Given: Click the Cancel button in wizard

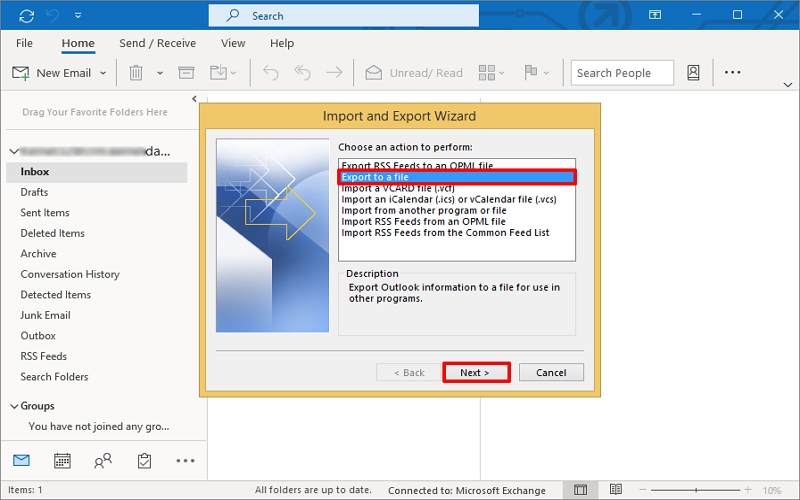Looking at the screenshot, I should tap(551, 372).
